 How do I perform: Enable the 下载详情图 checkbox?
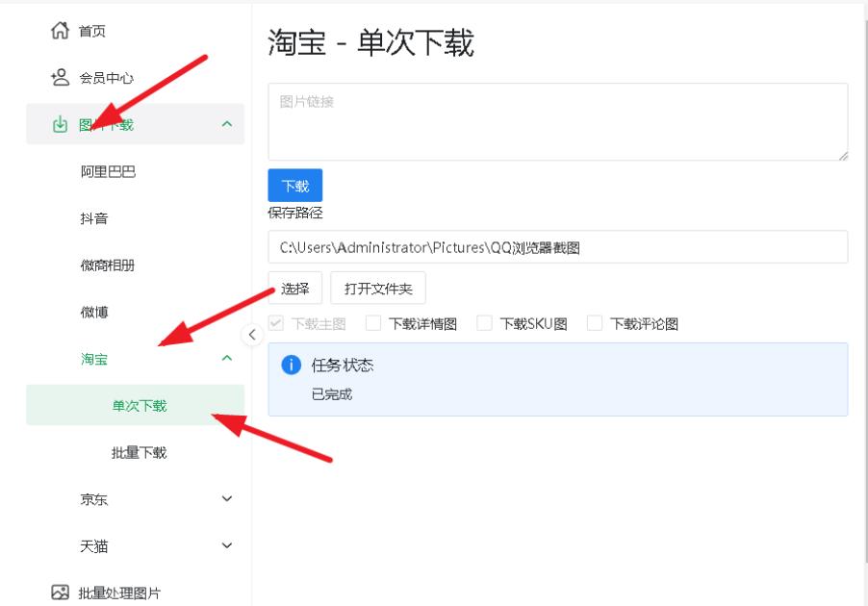point(373,322)
